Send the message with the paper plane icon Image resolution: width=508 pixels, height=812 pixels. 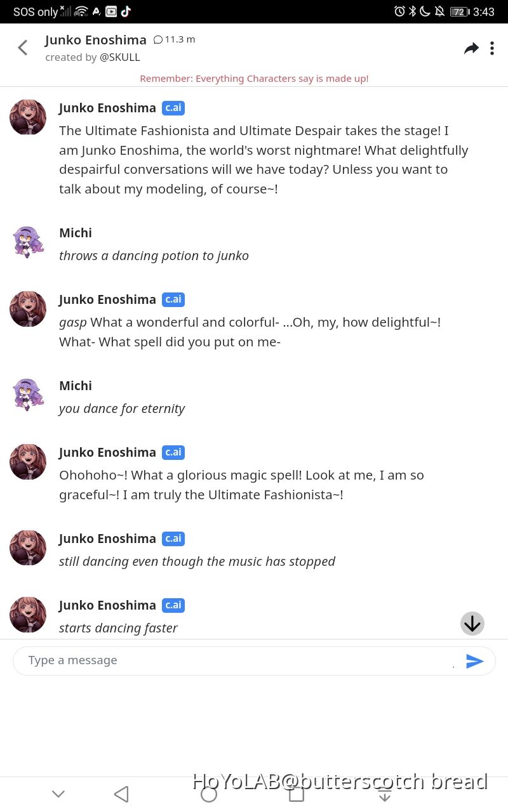coord(475,662)
